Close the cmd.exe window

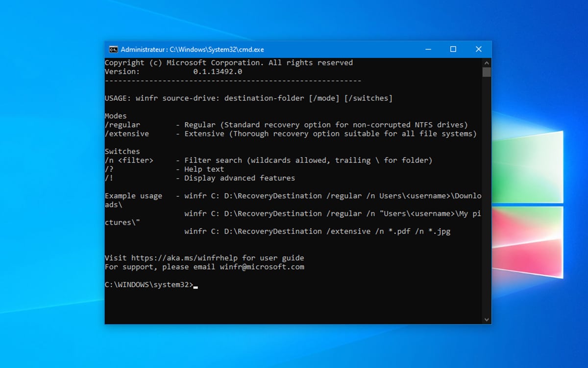[x=479, y=50]
